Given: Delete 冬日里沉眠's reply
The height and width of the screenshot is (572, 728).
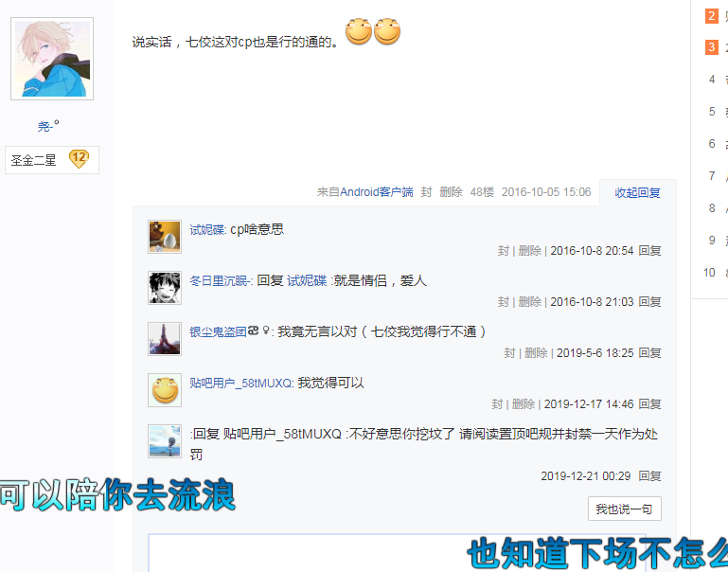Looking at the screenshot, I should coord(530,302).
